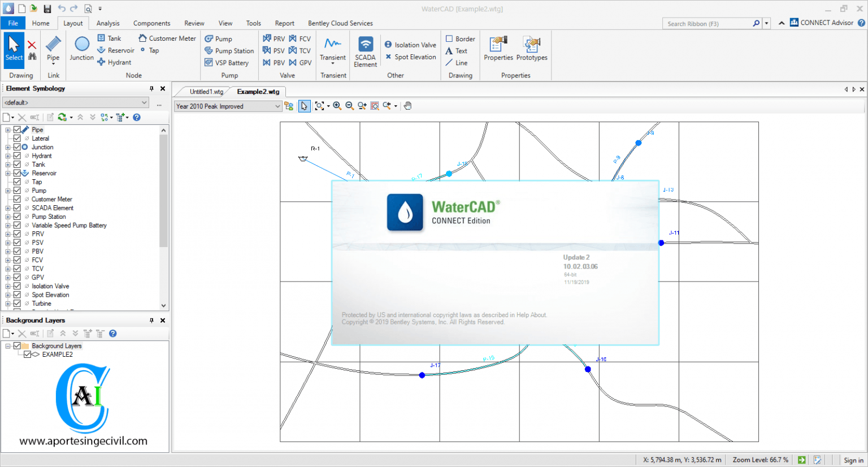Open the Properties pane from the ribbon

coord(498,50)
